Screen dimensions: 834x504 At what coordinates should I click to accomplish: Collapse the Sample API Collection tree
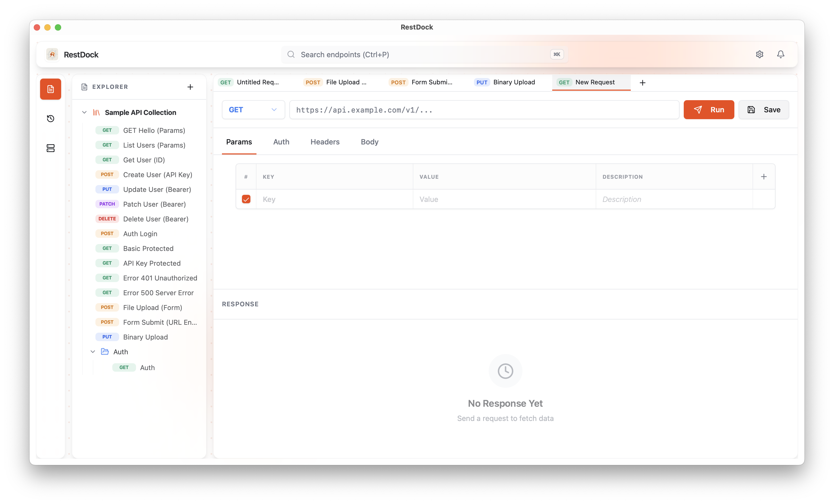[84, 112]
